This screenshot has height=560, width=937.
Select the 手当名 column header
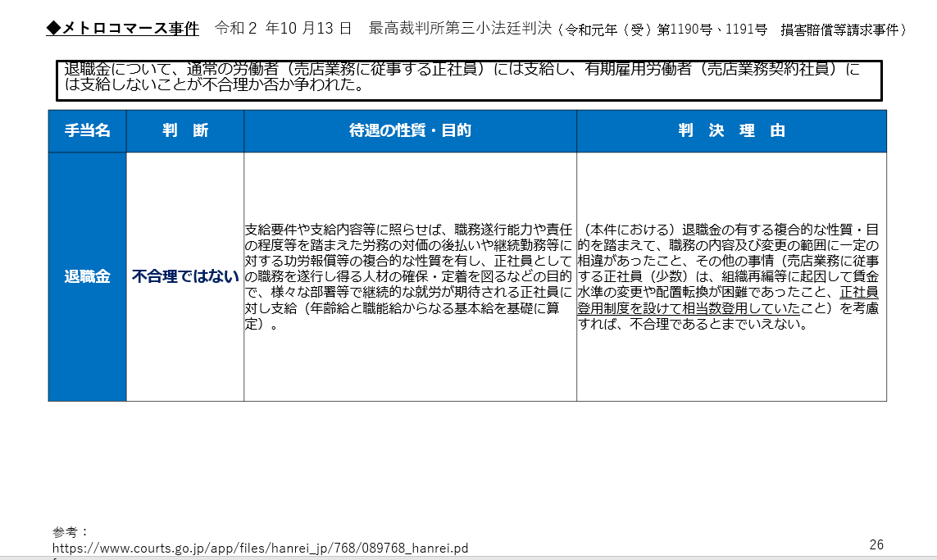click(x=87, y=131)
